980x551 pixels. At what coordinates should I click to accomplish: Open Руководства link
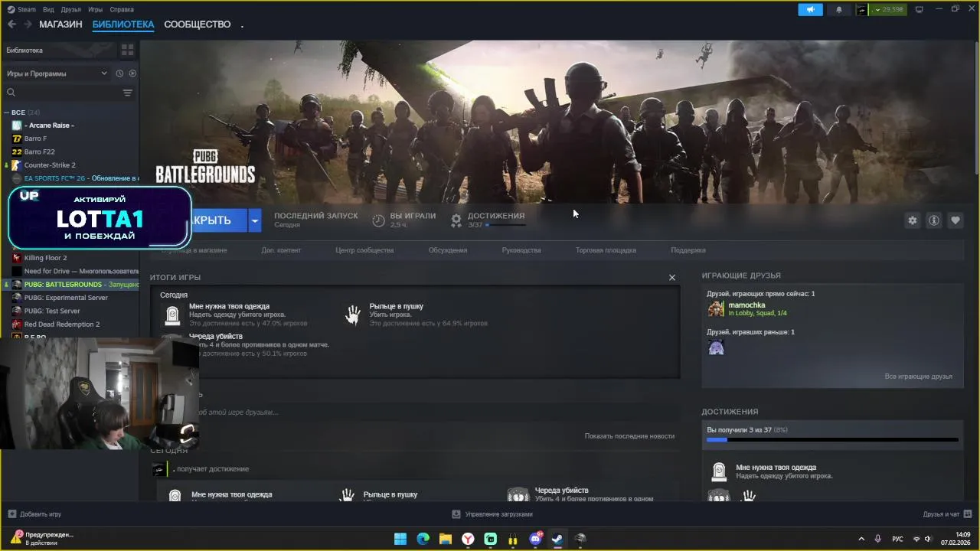pyautogui.click(x=521, y=250)
